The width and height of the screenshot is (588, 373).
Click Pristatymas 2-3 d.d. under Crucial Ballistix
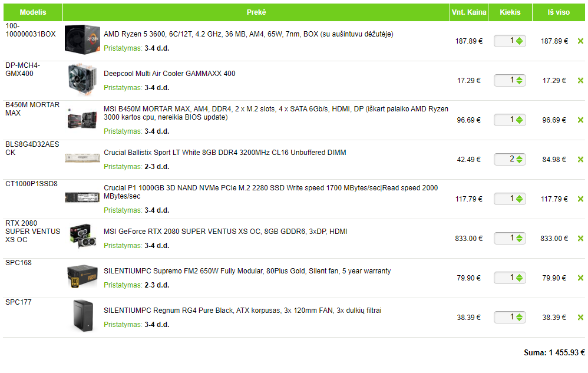click(137, 167)
